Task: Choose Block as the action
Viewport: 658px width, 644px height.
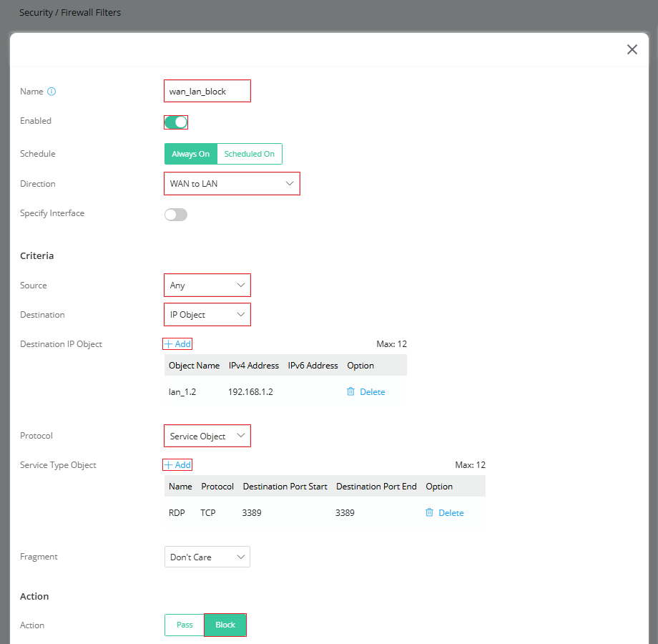Action: coord(225,625)
